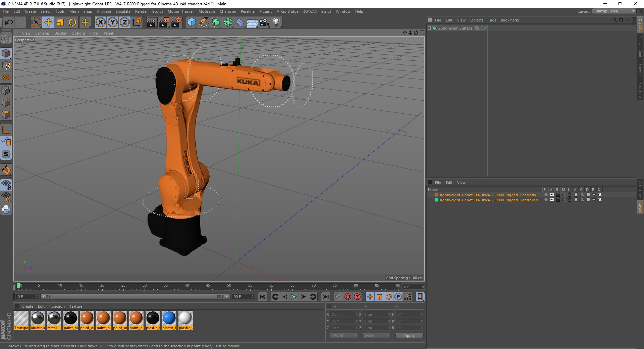Viewport: 644px width, 349px height.
Task: Open viewport Cameras menu
Action: click(x=42, y=33)
